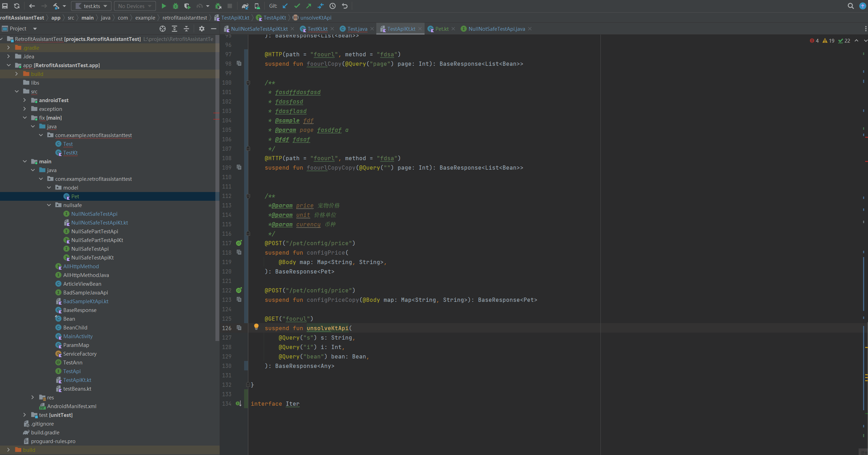Select build.gradle file in tree

pos(45,432)
